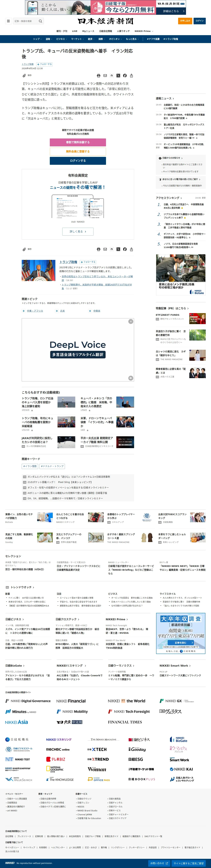Open 日経ビジネス logo in footer

[x=139, y=739]
